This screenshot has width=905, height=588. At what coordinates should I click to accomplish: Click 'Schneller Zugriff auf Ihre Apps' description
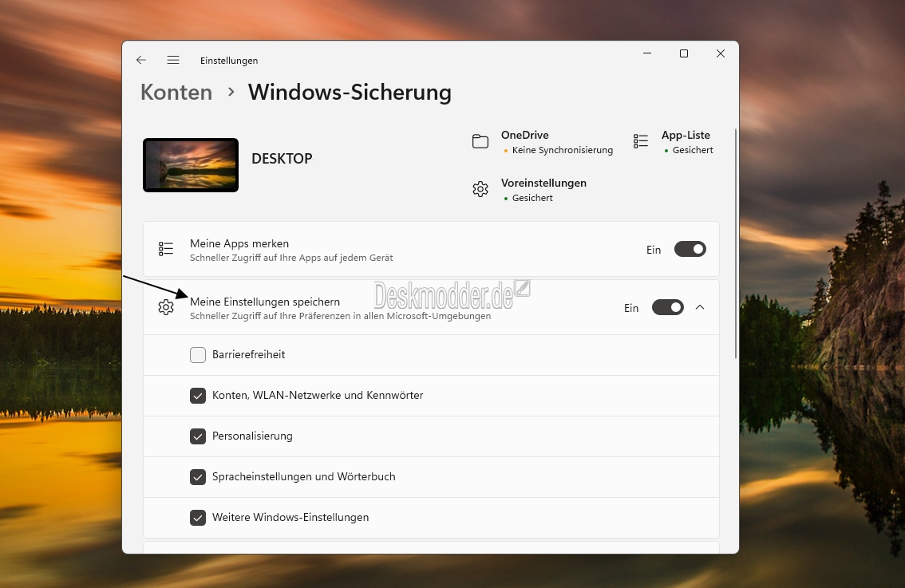coord(291,258)
